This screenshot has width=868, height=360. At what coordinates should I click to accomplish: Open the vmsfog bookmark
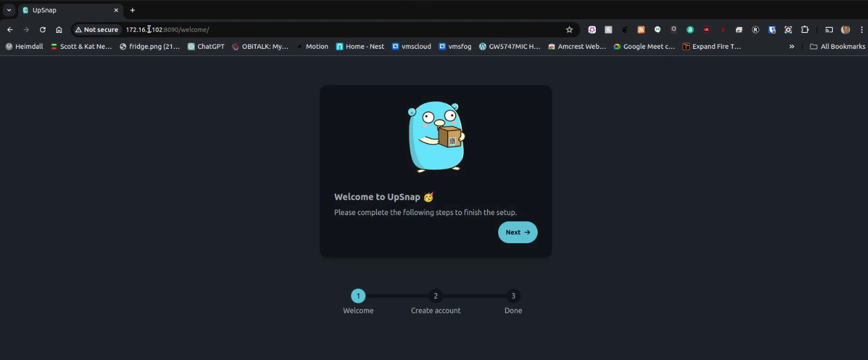pyautogui.click(x=455, y=47)
